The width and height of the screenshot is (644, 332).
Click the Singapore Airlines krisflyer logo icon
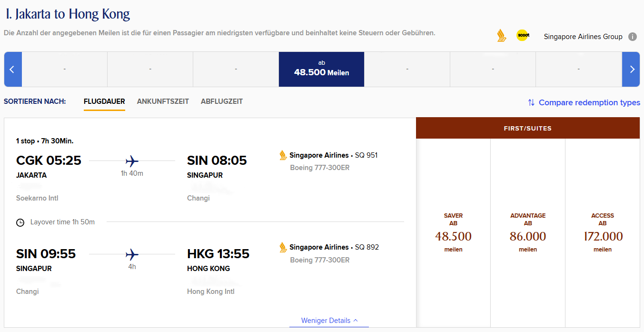coord(501,36)
